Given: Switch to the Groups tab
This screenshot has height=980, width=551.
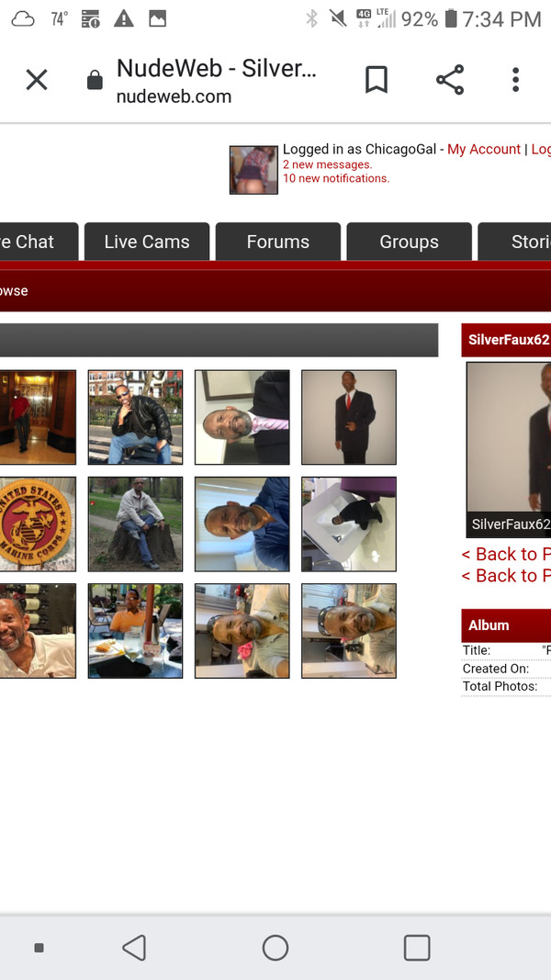Looking at the screenshot, I should [410, 242].
